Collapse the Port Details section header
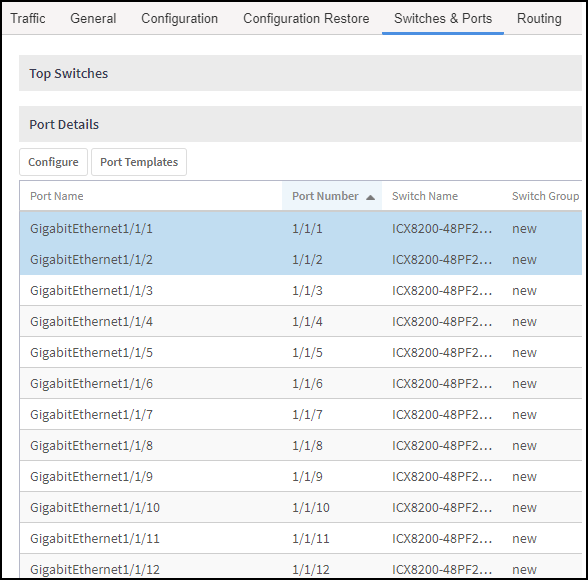This screenshot has height=580, width=588. click(300, 124)
